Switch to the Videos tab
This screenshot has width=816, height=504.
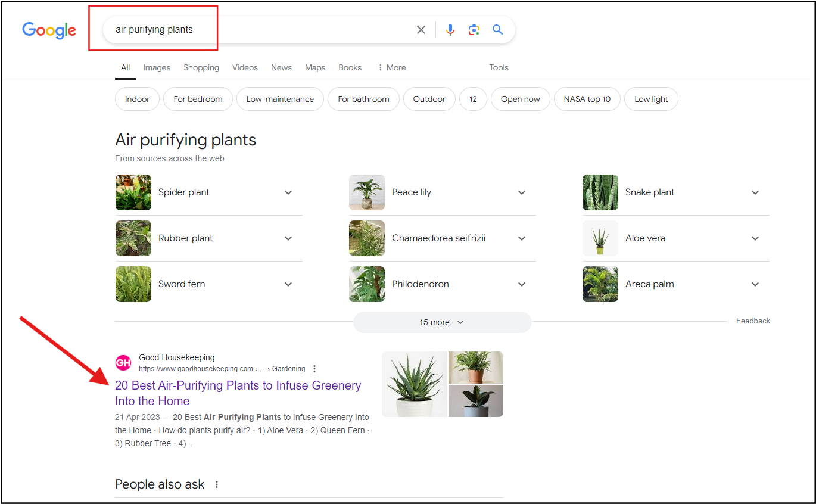coord(245,67)
